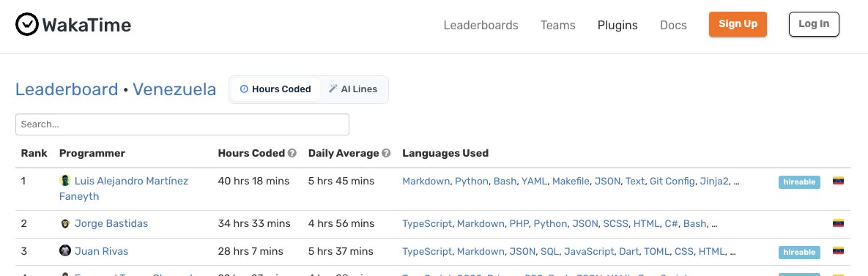Open Juan Rivas's profile

coord(101,251)
